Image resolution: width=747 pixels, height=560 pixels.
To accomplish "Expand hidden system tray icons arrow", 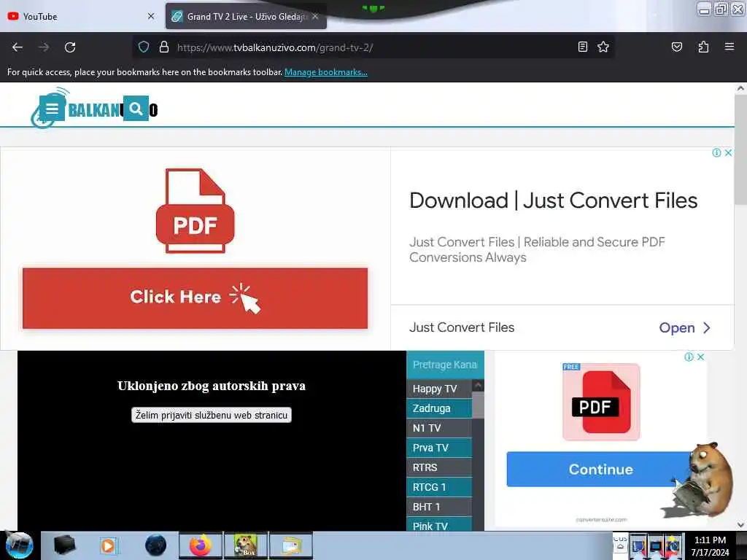I will coord(620,547).
